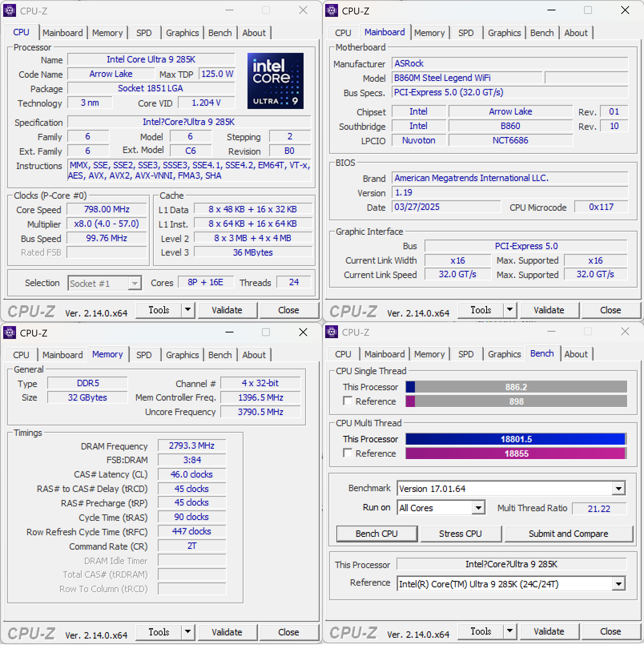Screen dimensions: 644x645
Task: Click the multi-thread Reference 18855 bar
Action: coord(516,454)
